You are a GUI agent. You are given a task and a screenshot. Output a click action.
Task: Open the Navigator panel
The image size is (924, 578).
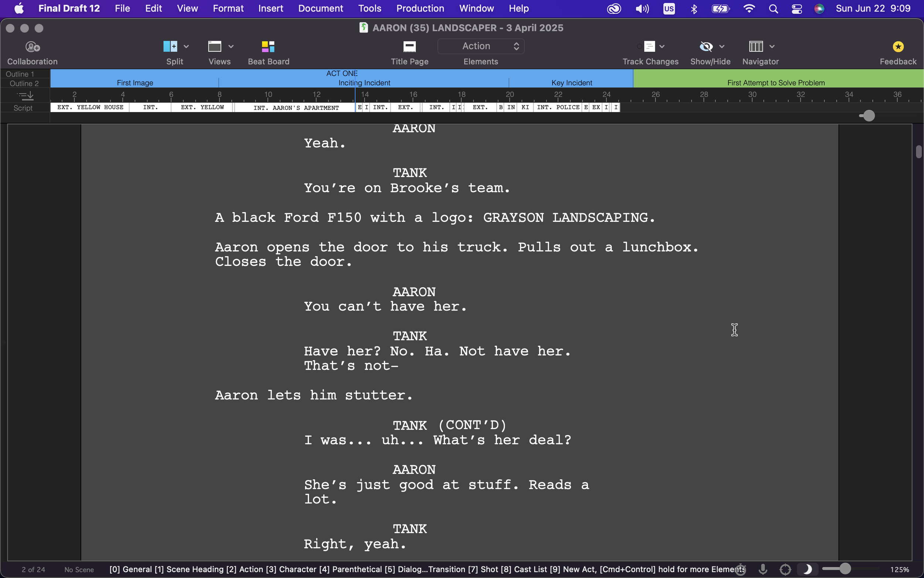click(x=755, y=47)
